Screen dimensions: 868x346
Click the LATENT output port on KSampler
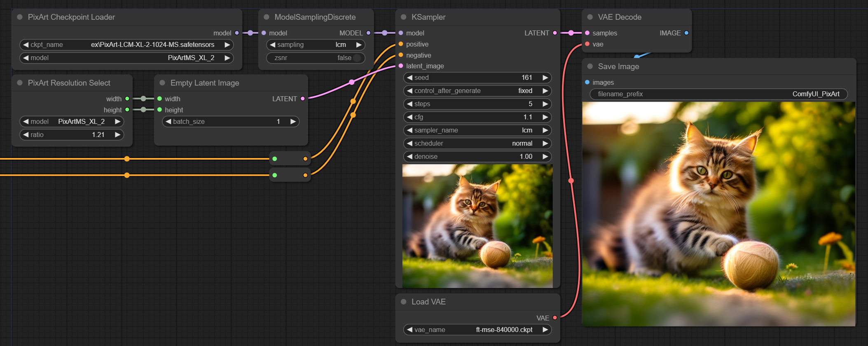tap(555, 33)
